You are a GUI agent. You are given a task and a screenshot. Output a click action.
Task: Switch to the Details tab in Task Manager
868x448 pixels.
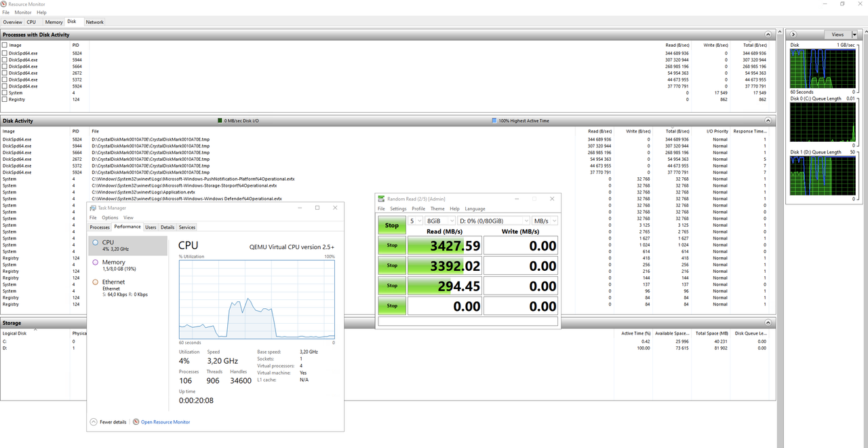(167, 227)
